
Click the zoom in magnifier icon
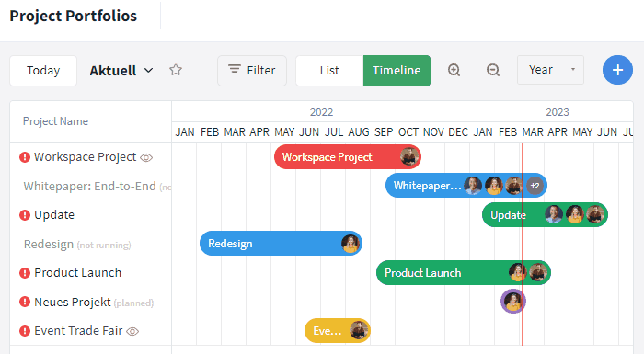click(x=454, y=70)
